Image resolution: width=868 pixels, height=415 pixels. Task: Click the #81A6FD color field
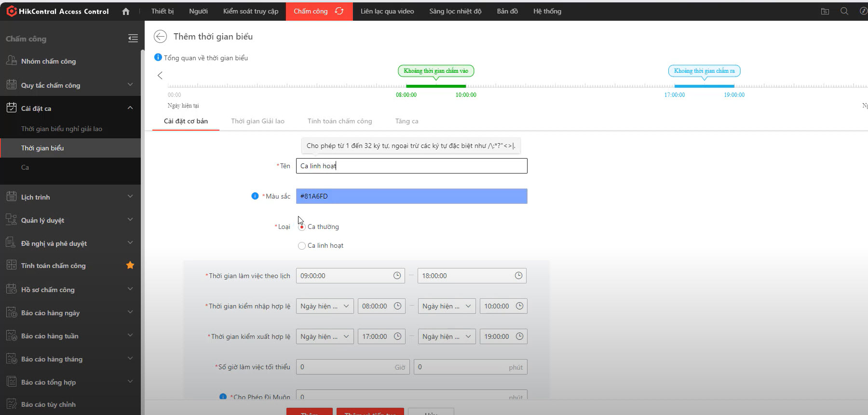tap(411, 196)
